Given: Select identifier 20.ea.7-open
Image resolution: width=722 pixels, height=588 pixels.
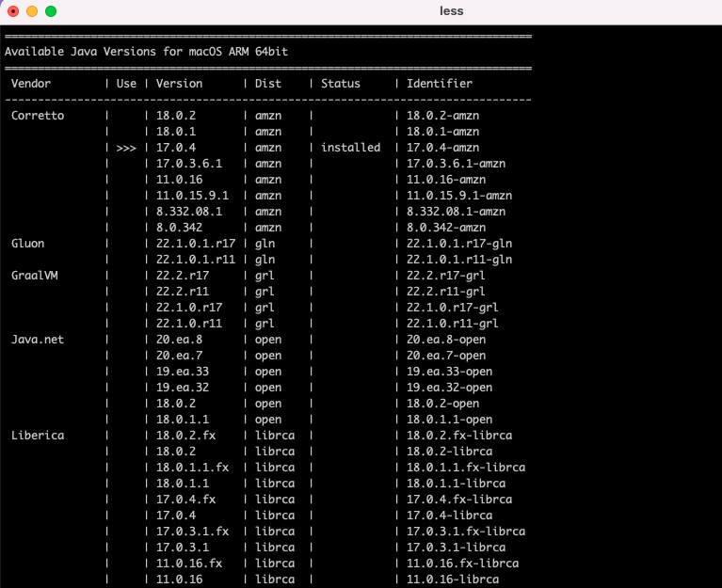Looking at the screenshot, I should (446, 356).
